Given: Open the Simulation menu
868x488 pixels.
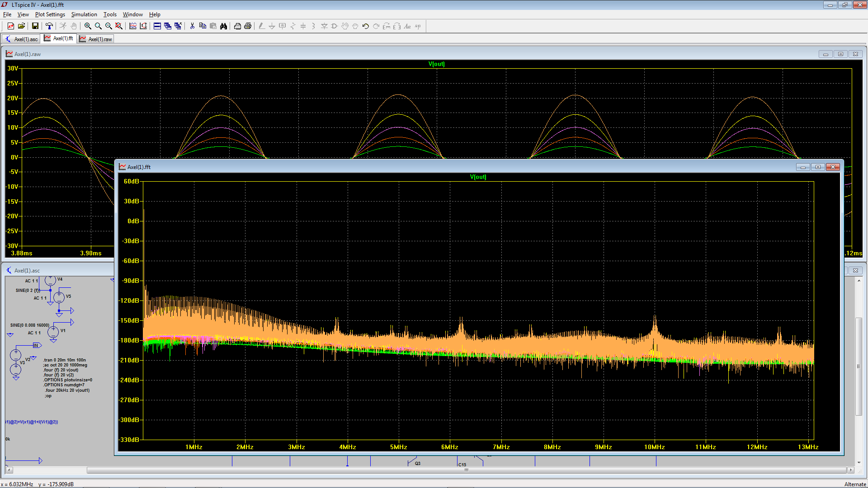Looking at the screenshot, I should coord(84,14).
